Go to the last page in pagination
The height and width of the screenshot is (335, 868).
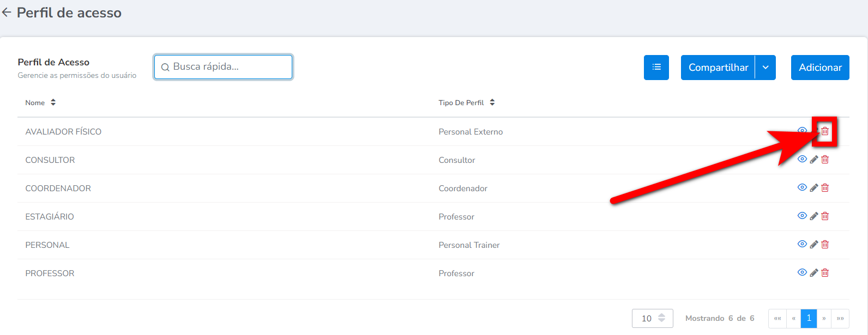(840, 318)
